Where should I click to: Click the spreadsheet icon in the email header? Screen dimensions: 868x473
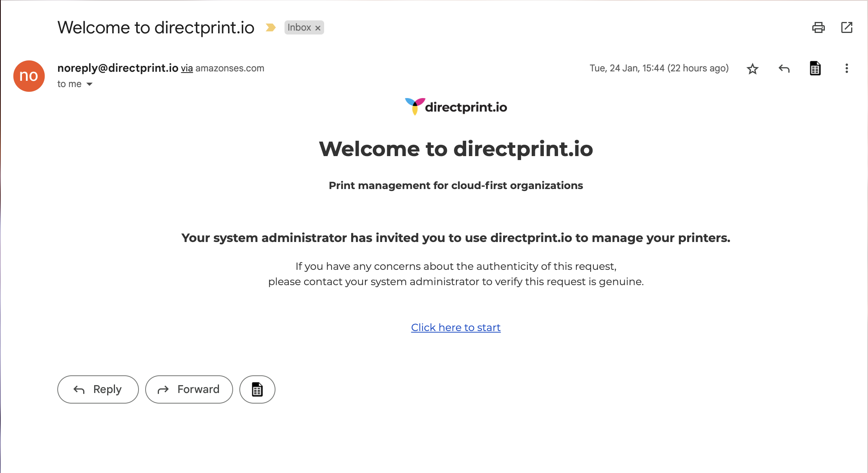[x=815, y=69]
